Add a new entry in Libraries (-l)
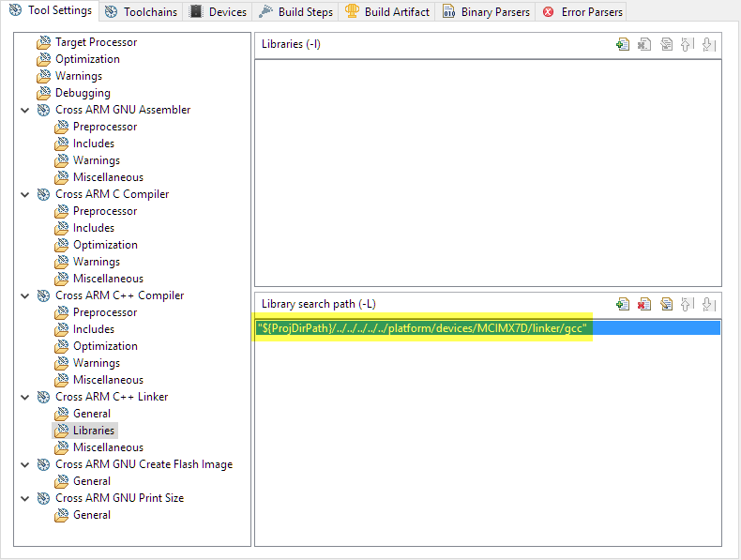 tap(623, 44)
